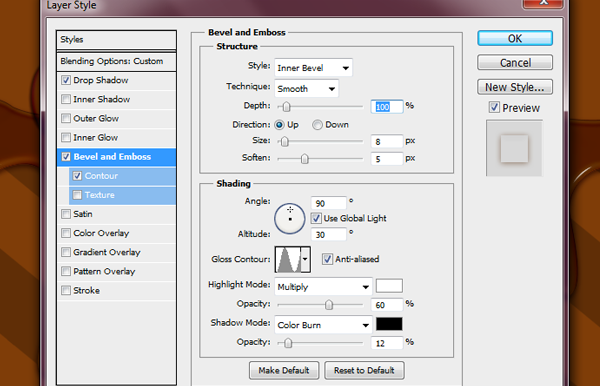Open the Shadow Mode dropdown showing Color Burn

tap(323, 325)
